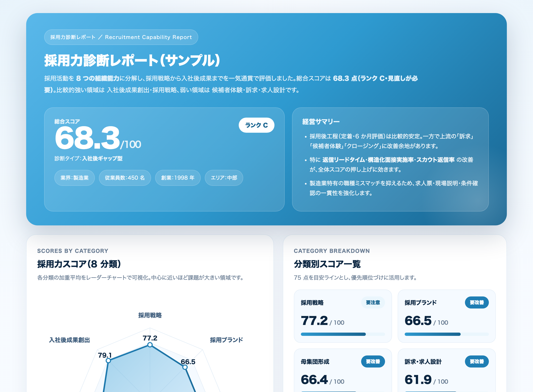The width and height of the screenshot is (533, 392).
Task: Click the 訴求・求人設計 card title
Action: [423, 362]
